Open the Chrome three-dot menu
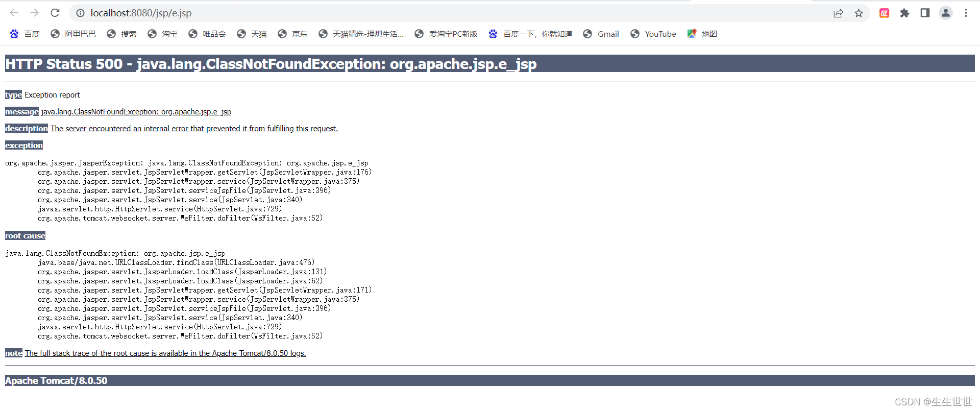Viewport: 980px width, 411px height. pyautogui.click(x=966, y=13)
